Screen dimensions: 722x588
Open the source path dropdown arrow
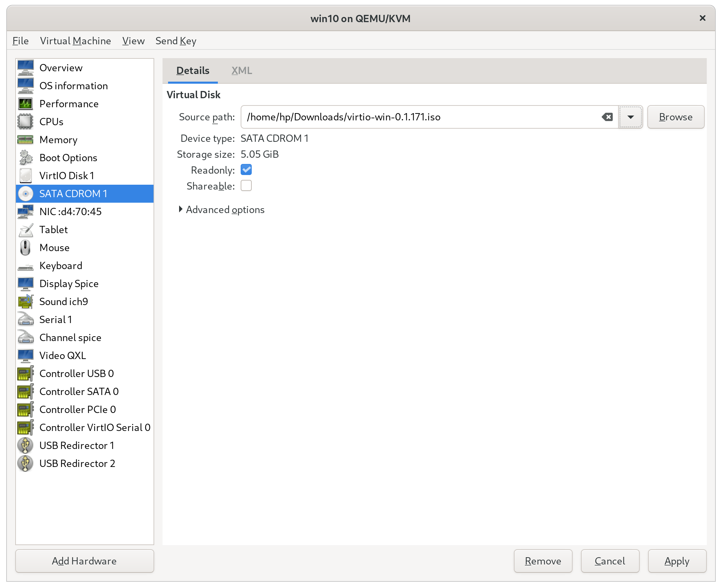click(630, 117)
